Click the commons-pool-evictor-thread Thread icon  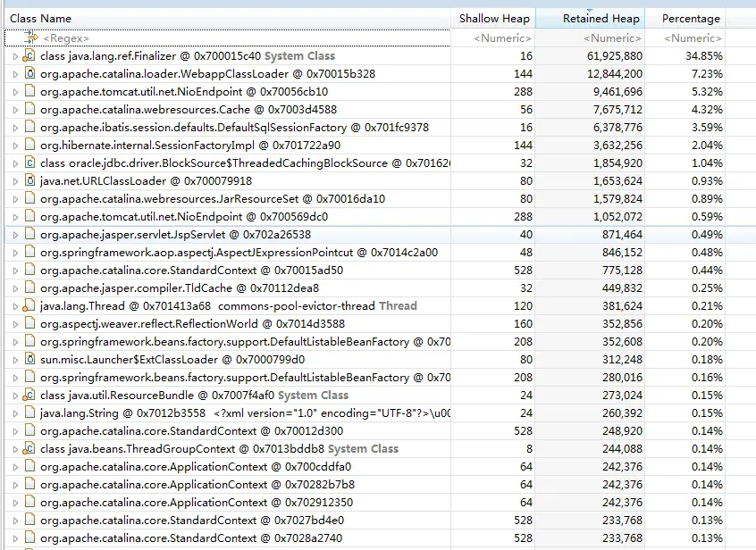[x=29, y=305]
